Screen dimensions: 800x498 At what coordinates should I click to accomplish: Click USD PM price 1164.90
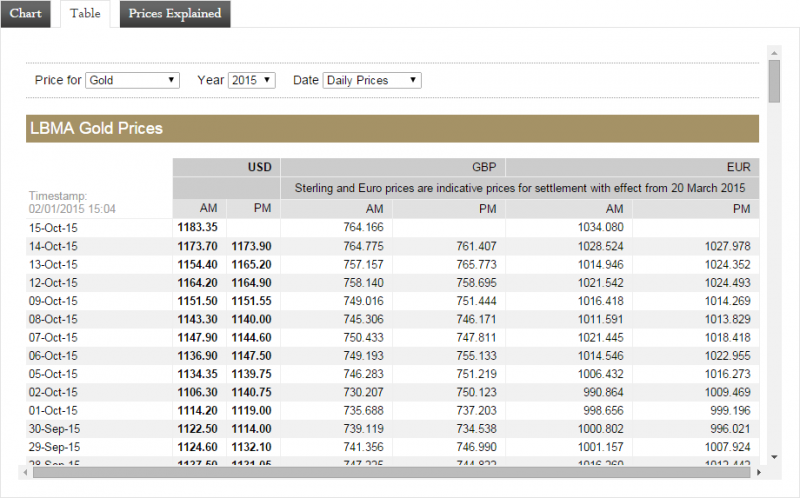[x=252, y=283]
